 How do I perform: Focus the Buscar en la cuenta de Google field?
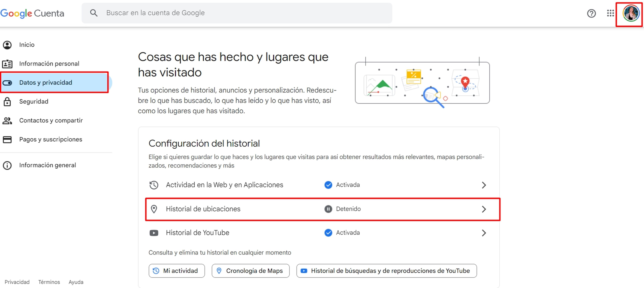237,13
